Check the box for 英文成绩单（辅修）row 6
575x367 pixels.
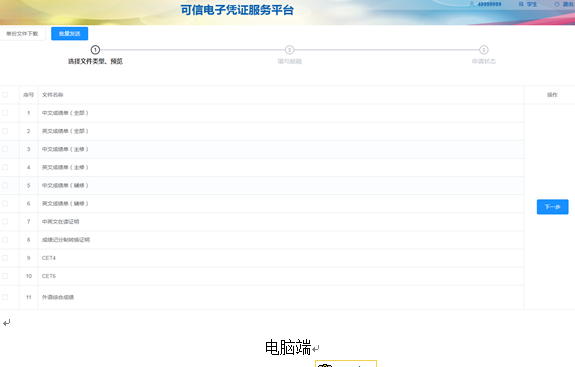[x=5, y=203]
